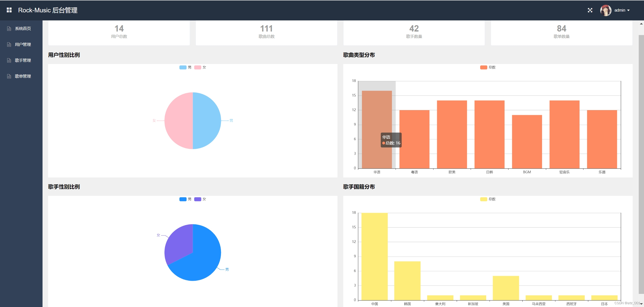Click the vertical page scrollbar
Image resolution: width=644 pixels, height=307 pixels.
click(641, 164)
